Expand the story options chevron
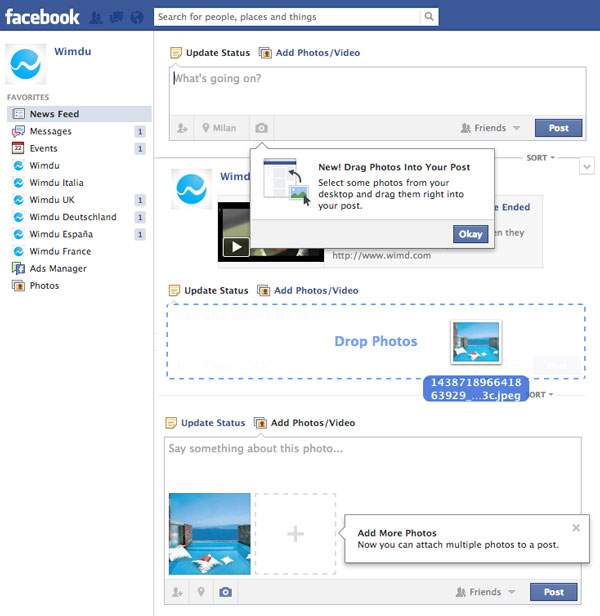Viewport: 600px width, 616px height. click(x=587, y=167)
